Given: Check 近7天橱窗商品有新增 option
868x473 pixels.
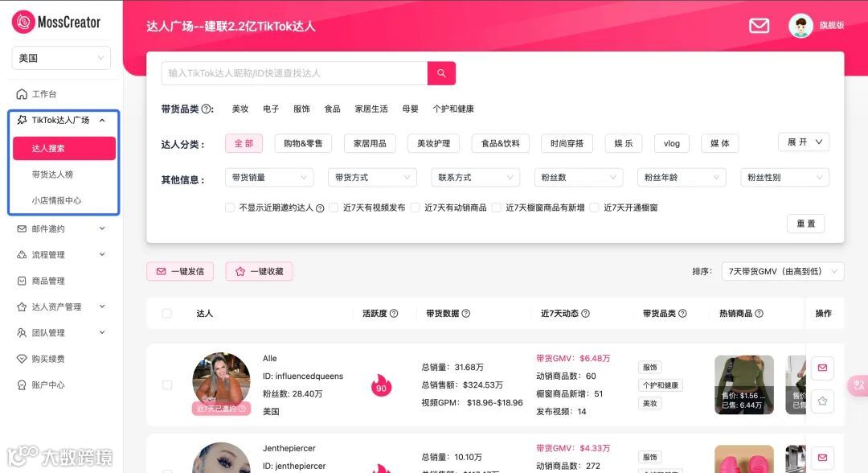Looking at the screenshot, I should tap(496, 208).
